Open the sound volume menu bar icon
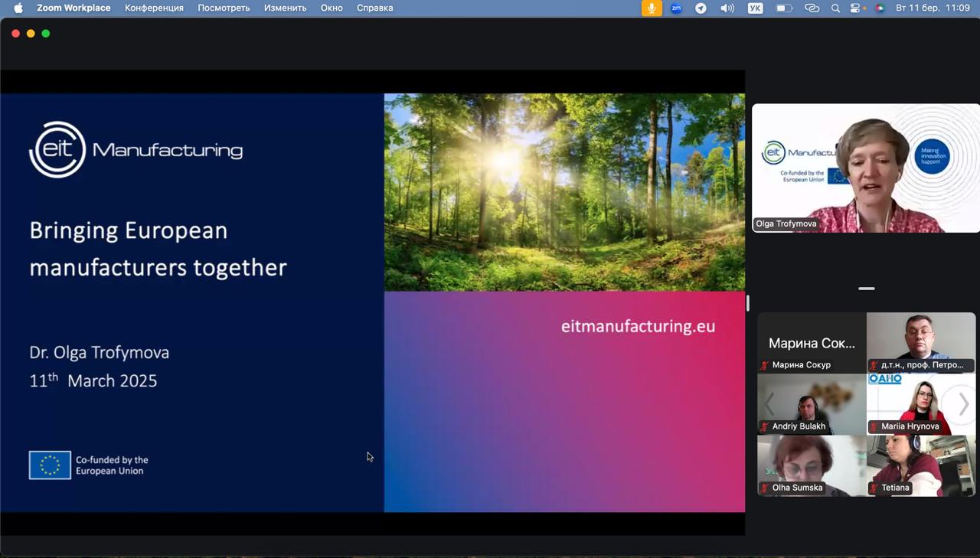 [727, 8]
